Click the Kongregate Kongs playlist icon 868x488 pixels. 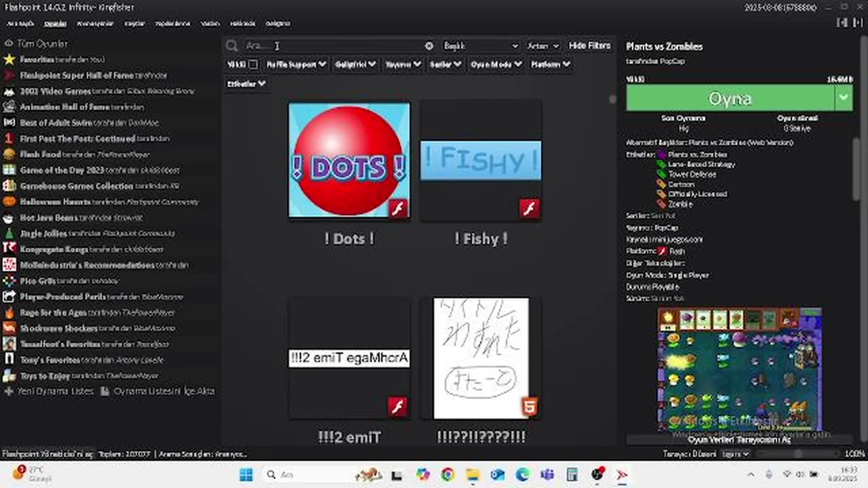click(9, 249)
